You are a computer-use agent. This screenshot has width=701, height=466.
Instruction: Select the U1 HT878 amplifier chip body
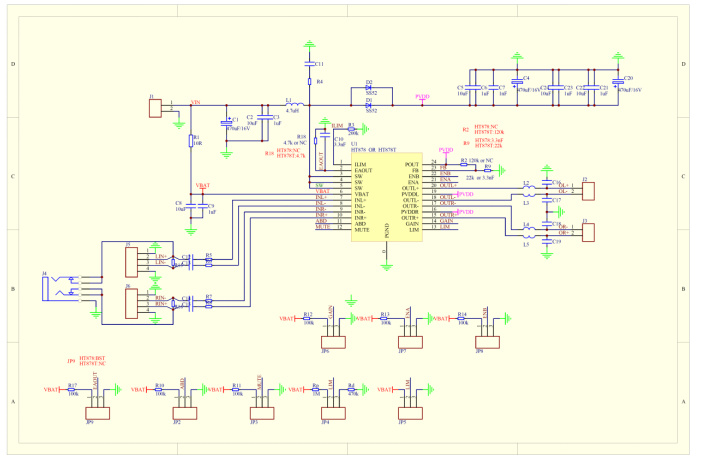click(x=387, y=197)
